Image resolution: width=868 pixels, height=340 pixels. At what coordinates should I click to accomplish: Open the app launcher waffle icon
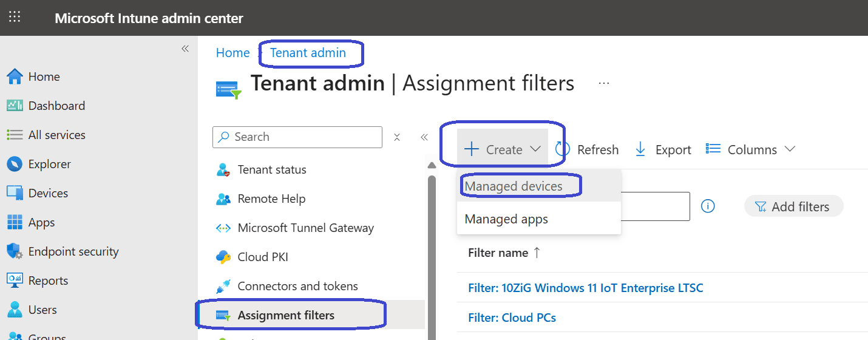[x=15, y=17]
